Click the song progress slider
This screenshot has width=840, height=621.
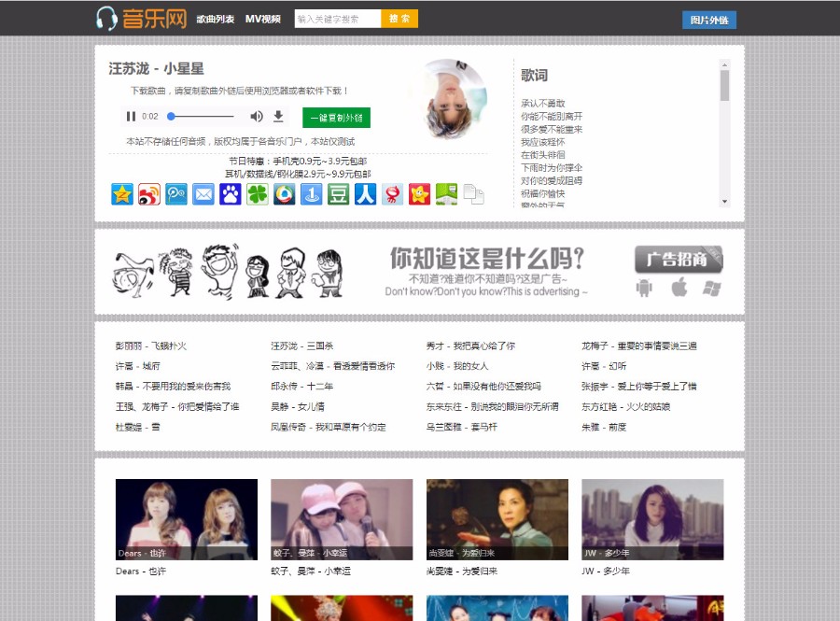click(201, 117)
